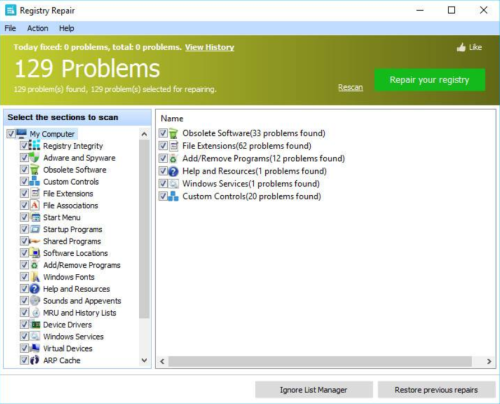Click the Obsolete Software bin icon in results list

tap(173, 133)
